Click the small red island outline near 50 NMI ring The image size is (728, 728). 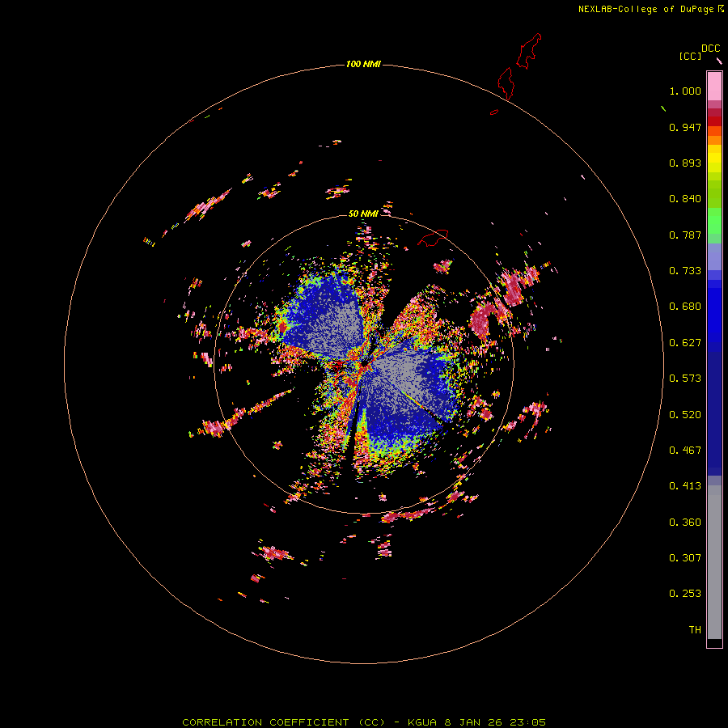pos(432,238)
